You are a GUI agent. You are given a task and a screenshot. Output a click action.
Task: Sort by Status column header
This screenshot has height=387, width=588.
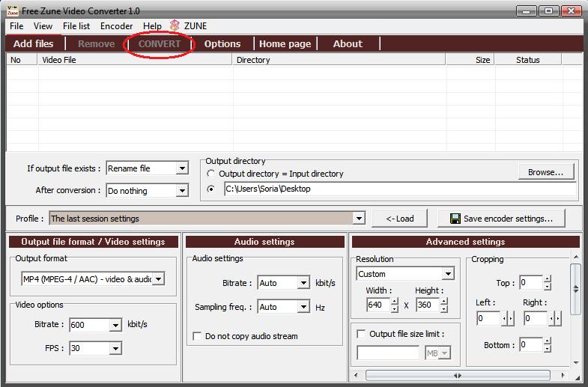(x=528, y=60)
